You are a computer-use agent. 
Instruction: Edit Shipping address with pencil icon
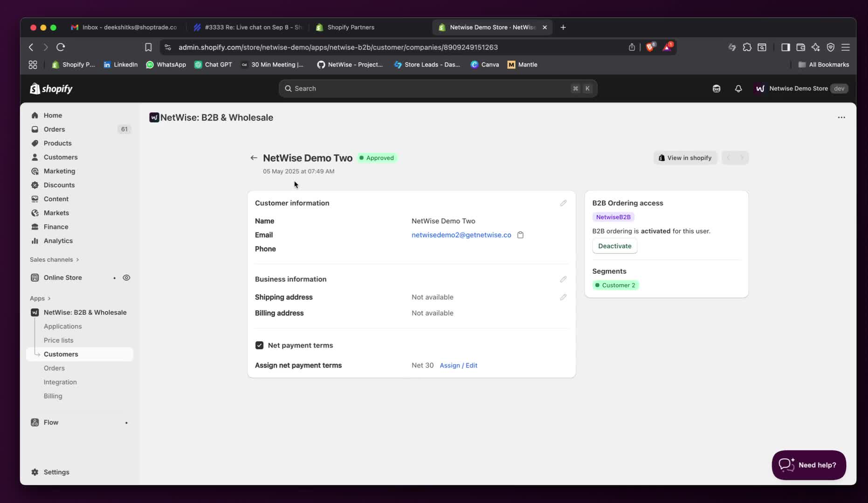(x=563, y=297)
